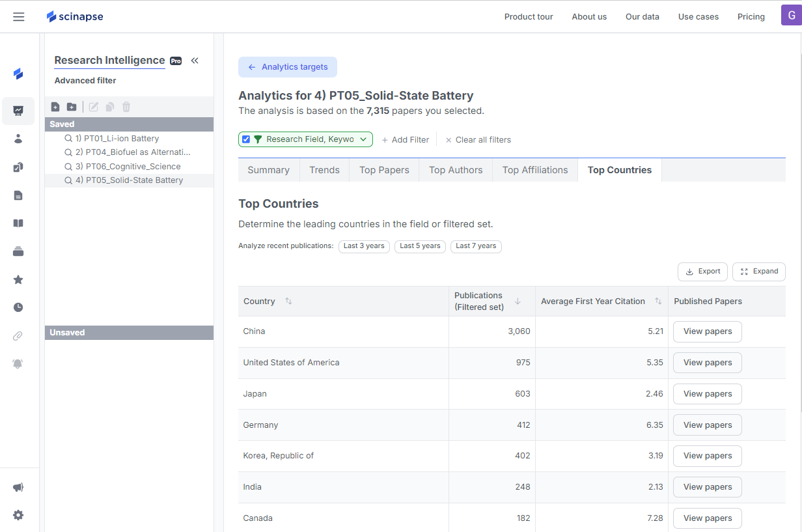
Task: Click the Export button
Action: point(703,272)
